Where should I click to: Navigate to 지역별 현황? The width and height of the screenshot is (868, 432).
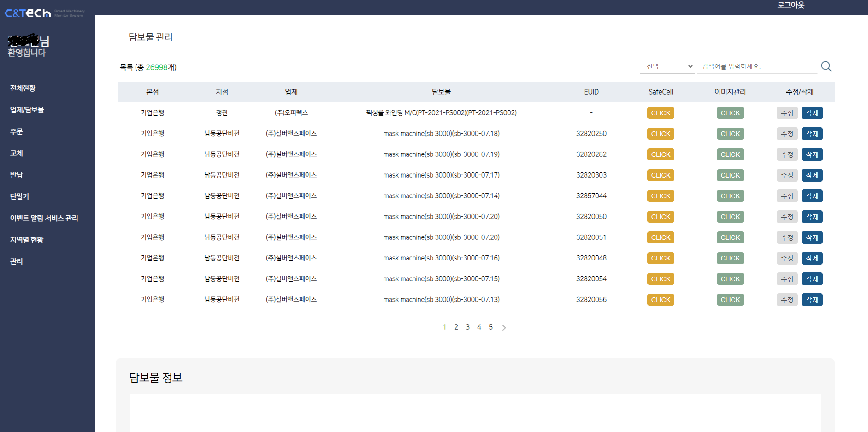pyautogui.click(x=27, y=240)
